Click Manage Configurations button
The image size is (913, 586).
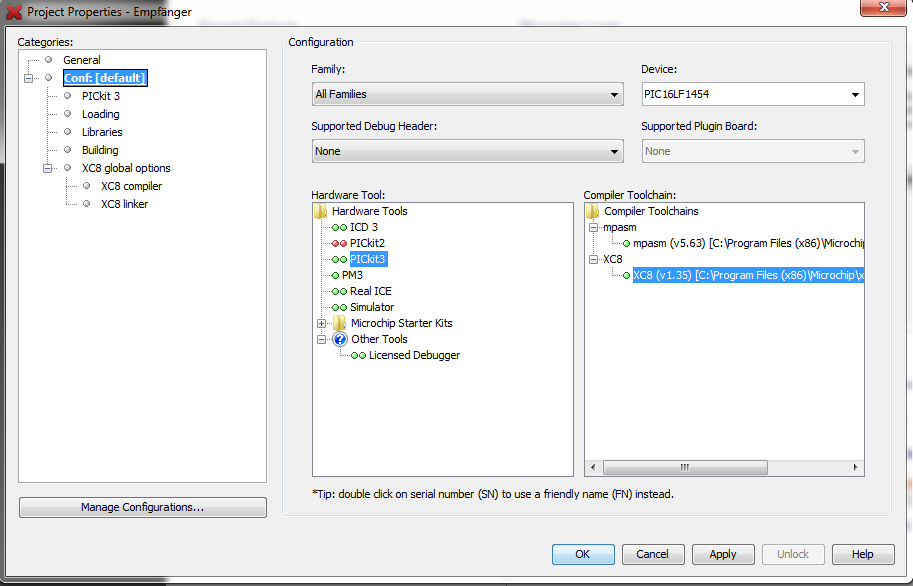click(x=143, y=507)
